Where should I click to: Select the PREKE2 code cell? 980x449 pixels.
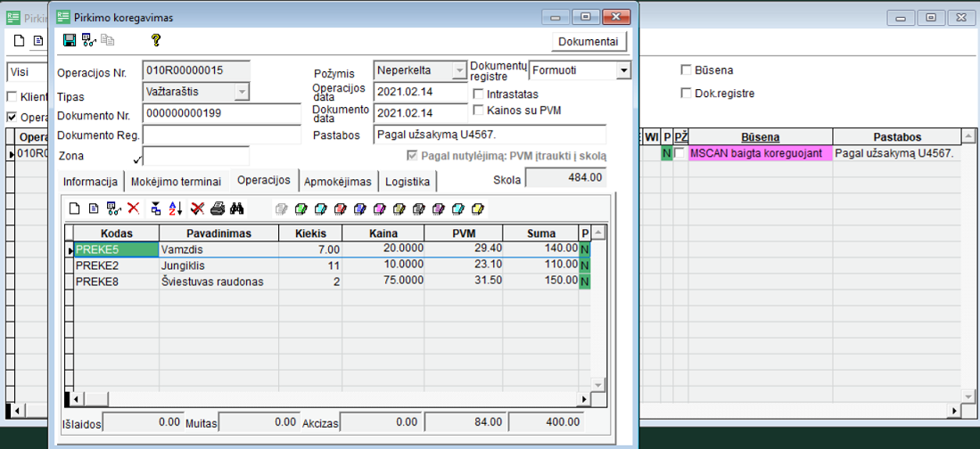(x=116, y=265)
